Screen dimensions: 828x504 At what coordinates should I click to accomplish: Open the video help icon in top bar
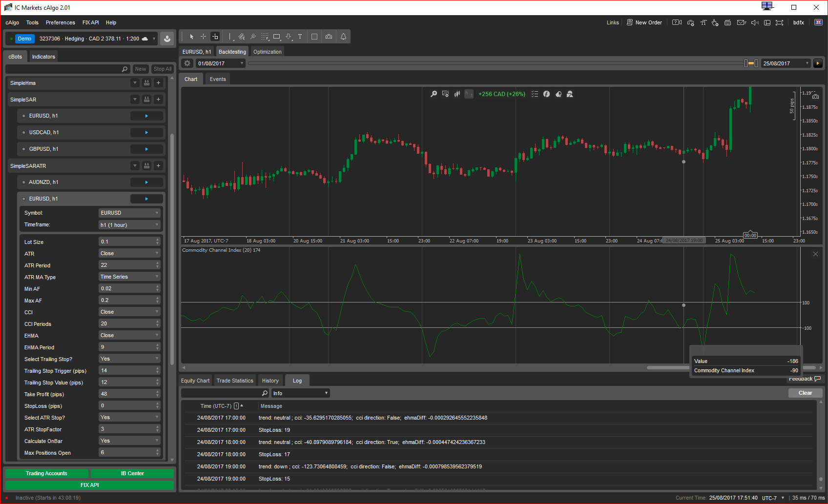(677, 22)
